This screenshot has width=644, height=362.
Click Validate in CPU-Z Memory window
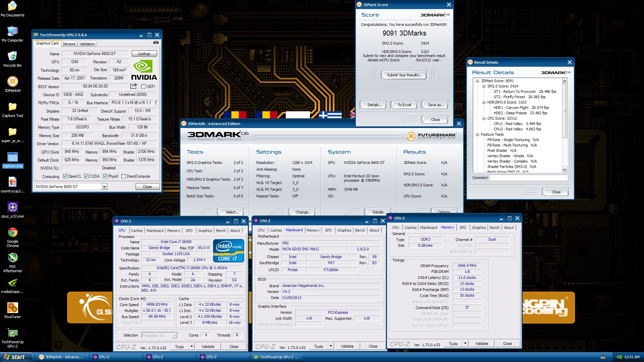481,344
